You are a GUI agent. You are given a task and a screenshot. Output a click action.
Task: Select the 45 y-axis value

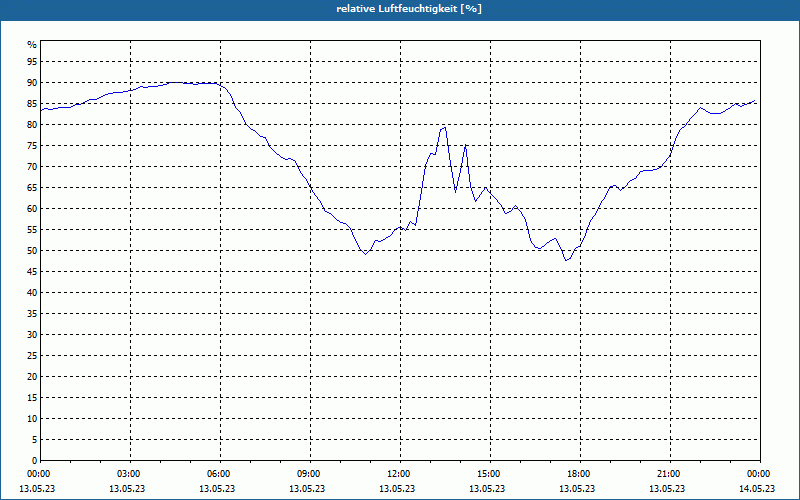pyautogui.click(x=32, y=271)
